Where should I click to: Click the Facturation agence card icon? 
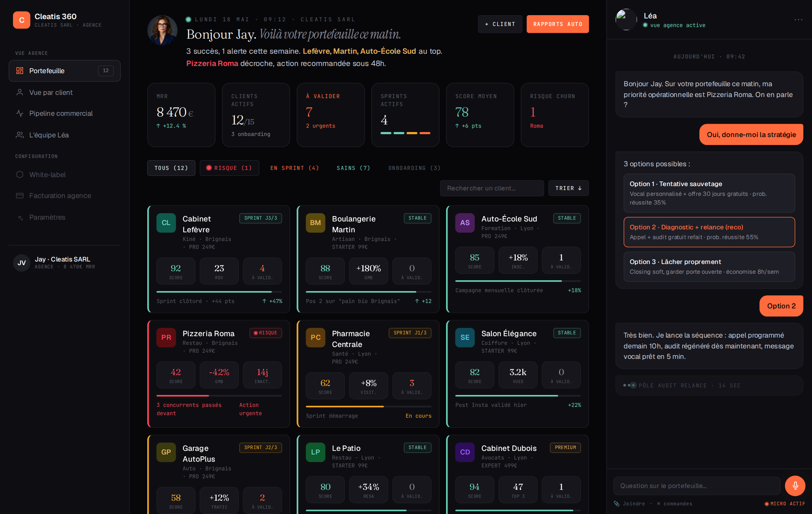point(20,196)
